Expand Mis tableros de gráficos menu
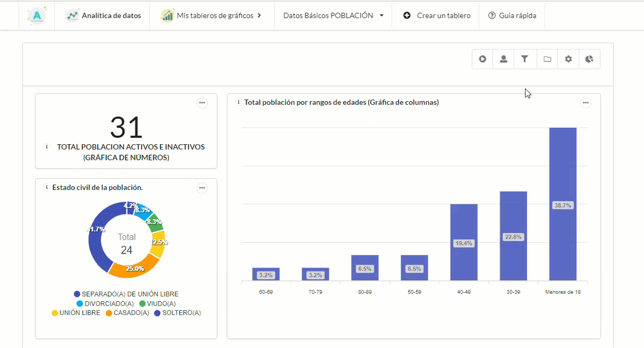Screen dimensions: 644x348 pyautogui.click(x=212, y=15)
